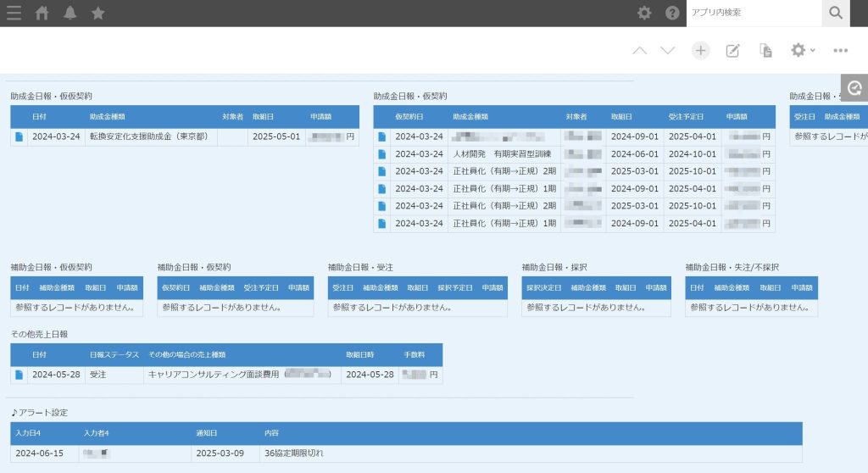Viewport: 868px width, 473px height.
Task: Duplicate the record with copy icon
Action: [x=766, y=51]
